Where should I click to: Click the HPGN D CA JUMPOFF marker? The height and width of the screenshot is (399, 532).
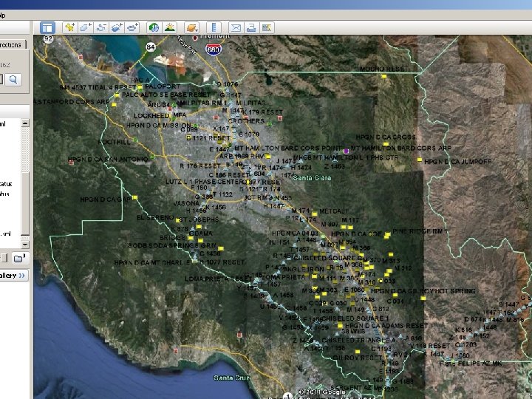click(x=420, y=160)
